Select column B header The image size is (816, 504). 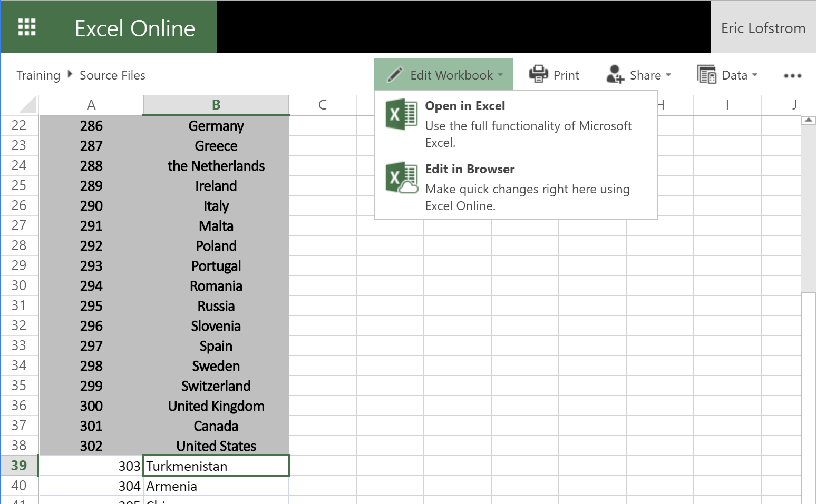pyautogui.click(x=216, y=104)
